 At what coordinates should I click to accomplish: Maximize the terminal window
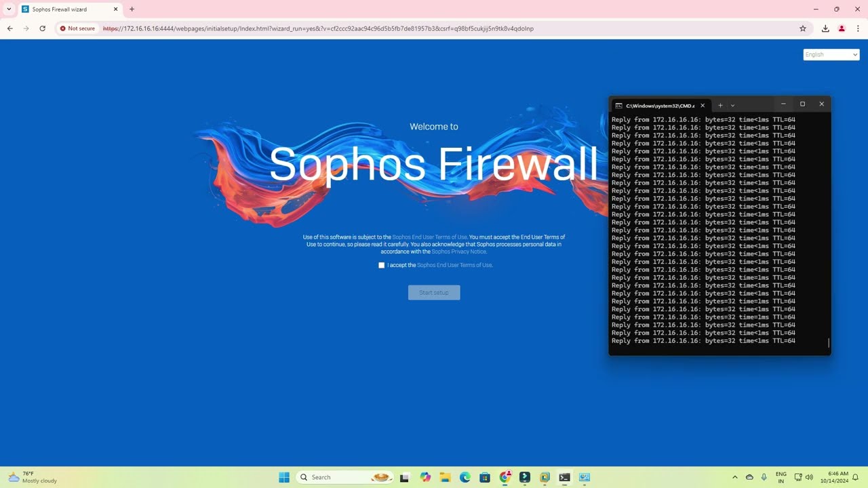[802, 104]
